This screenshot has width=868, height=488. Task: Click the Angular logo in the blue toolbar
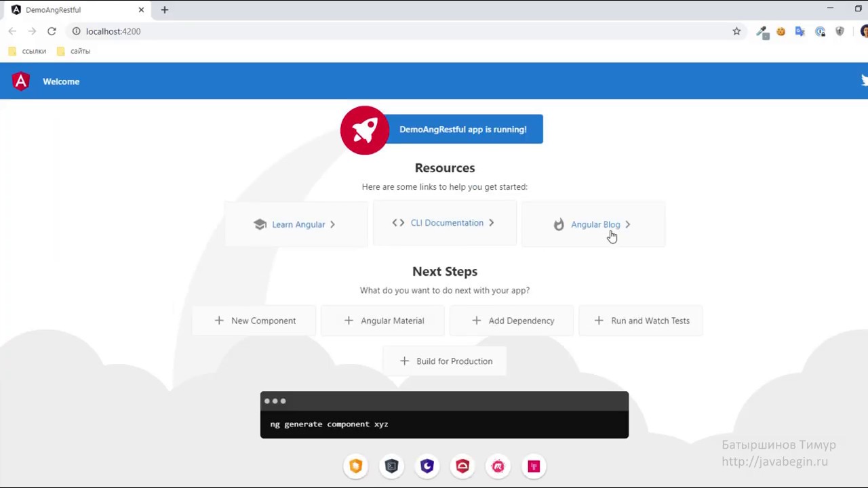pos(21,81)
